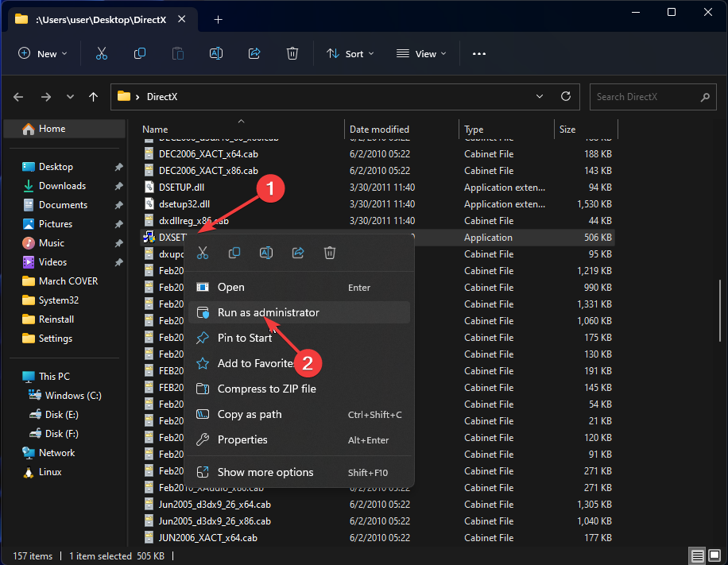Select Pin to Start

click(299, 338)
